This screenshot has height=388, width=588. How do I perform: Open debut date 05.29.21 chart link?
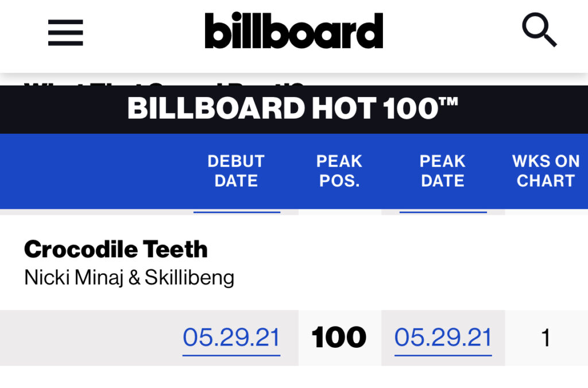coord(231,339)
